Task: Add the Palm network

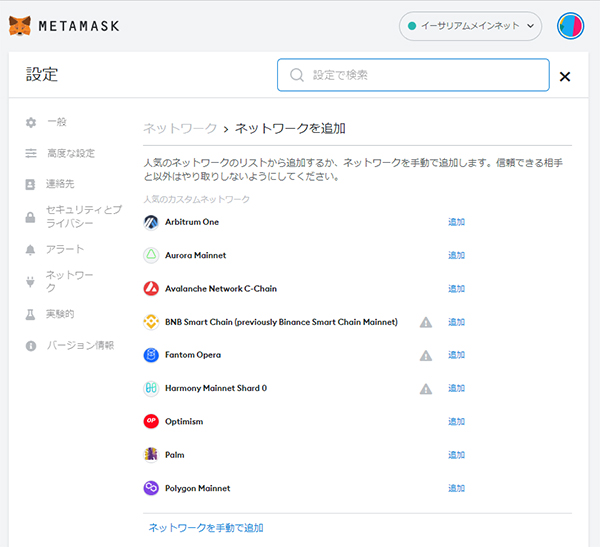Action: click(x=456, y=455)
